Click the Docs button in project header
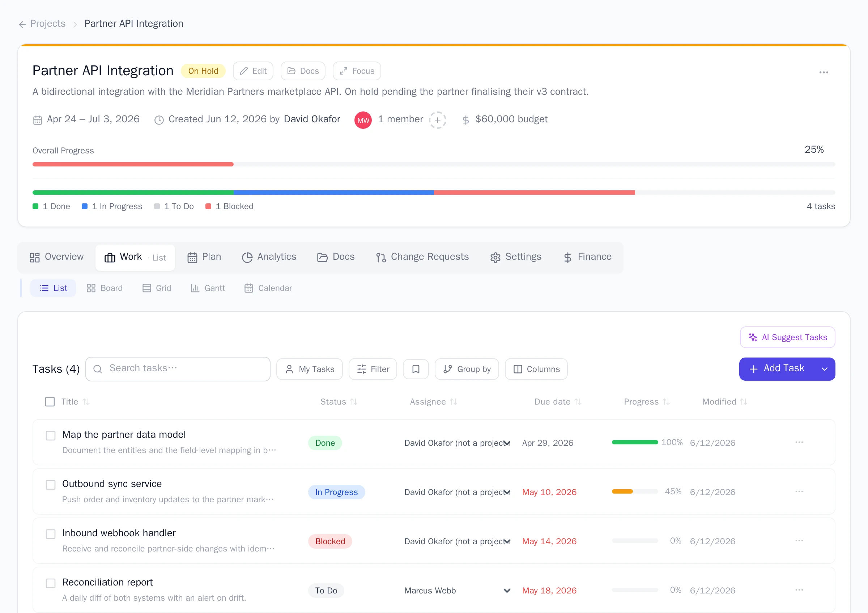868x613 pixels. pyautogui.click(x=303, y=71)
